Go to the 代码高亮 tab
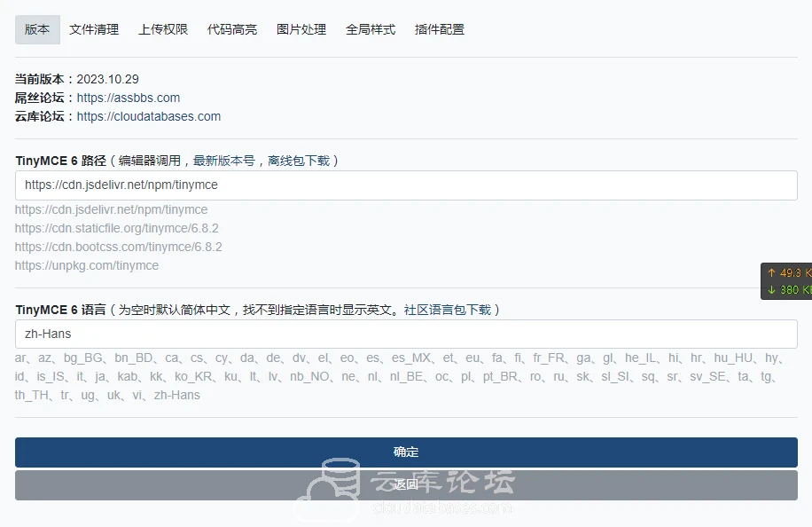The image size is (812, 527). pos(232,29)
